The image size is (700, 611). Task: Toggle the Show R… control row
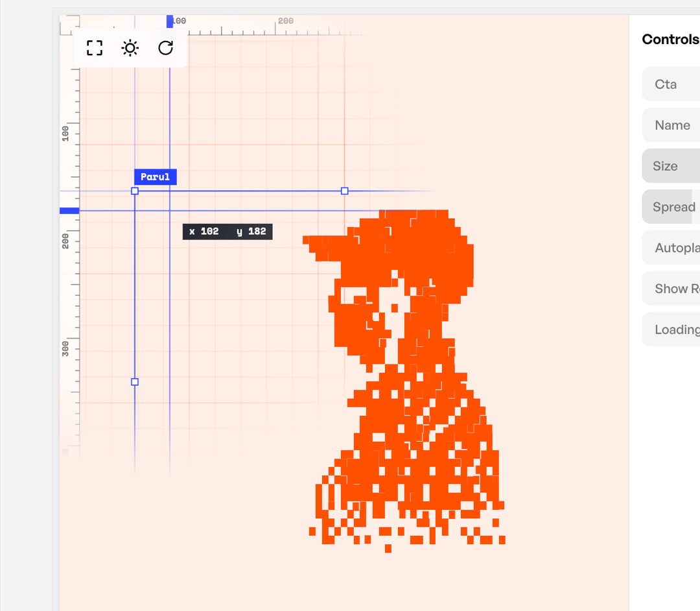671,289
